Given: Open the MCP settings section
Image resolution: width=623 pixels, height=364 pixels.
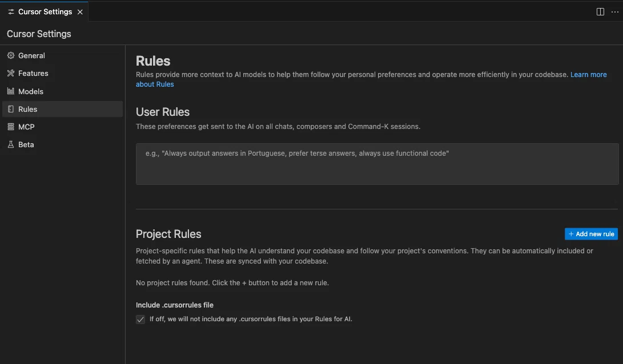Looking at the screenshot, I should click(x=62, y=127).
